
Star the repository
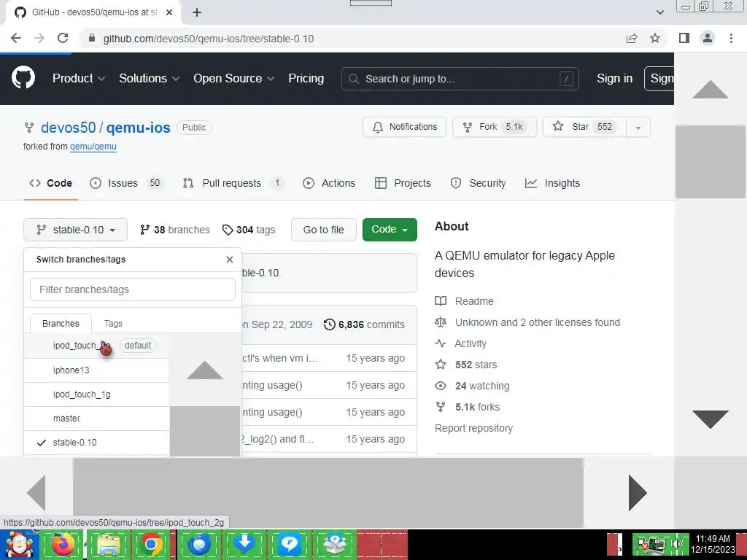[x=584, y=127]
